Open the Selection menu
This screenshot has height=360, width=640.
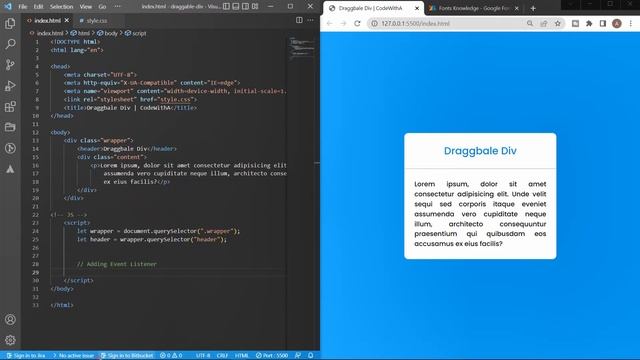[61, 7]
